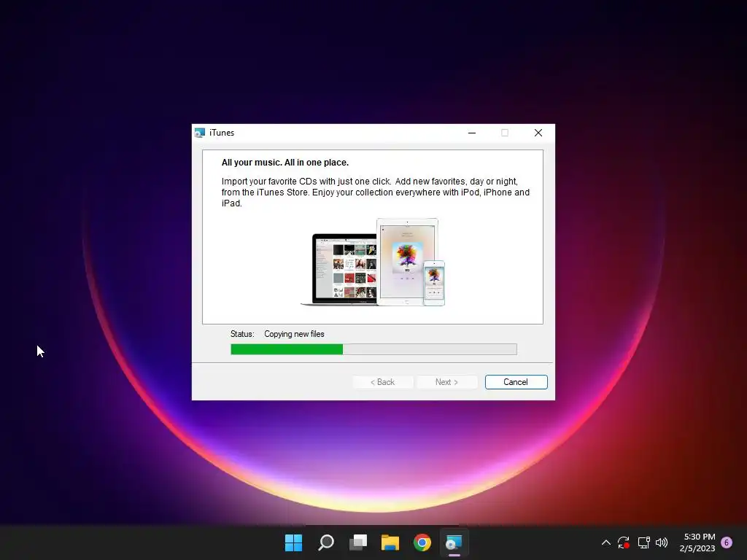Image resolution: width=747 pixels, height=560 pixels.
Task: Launch Google Chrome from taskbar
Action: tap(422, 542)
